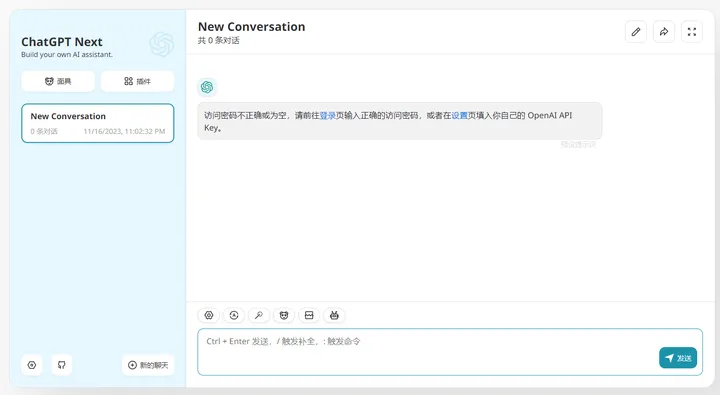Clear context with the break icon
The image size is (720, 395).
click(x=309, y=315)
